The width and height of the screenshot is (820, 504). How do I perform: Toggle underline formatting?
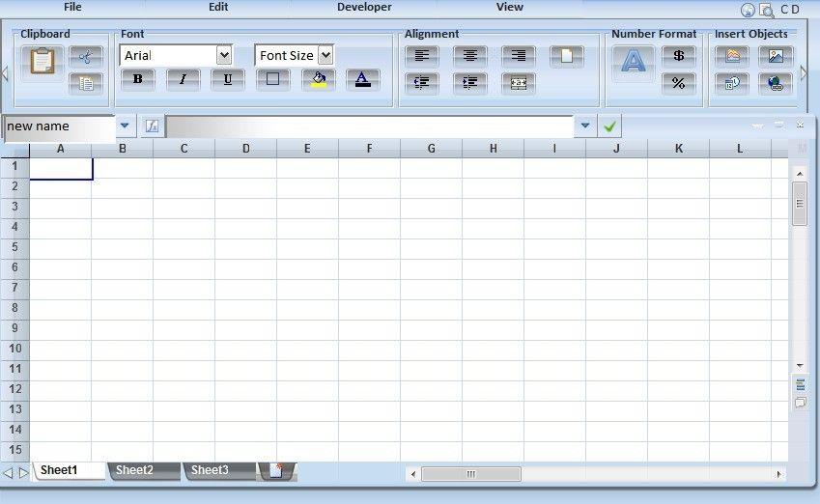pos(228,80)
